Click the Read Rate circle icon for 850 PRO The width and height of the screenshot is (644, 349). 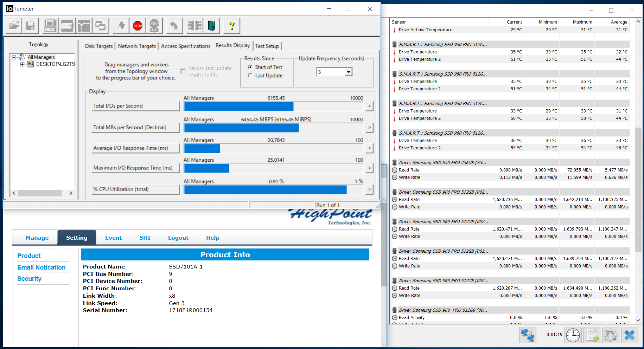(395, 170)
